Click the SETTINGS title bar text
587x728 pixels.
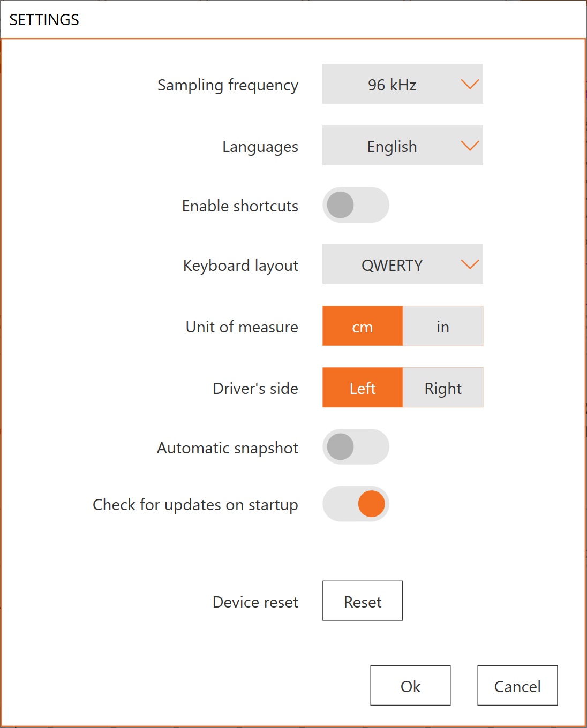coord(44,20)
